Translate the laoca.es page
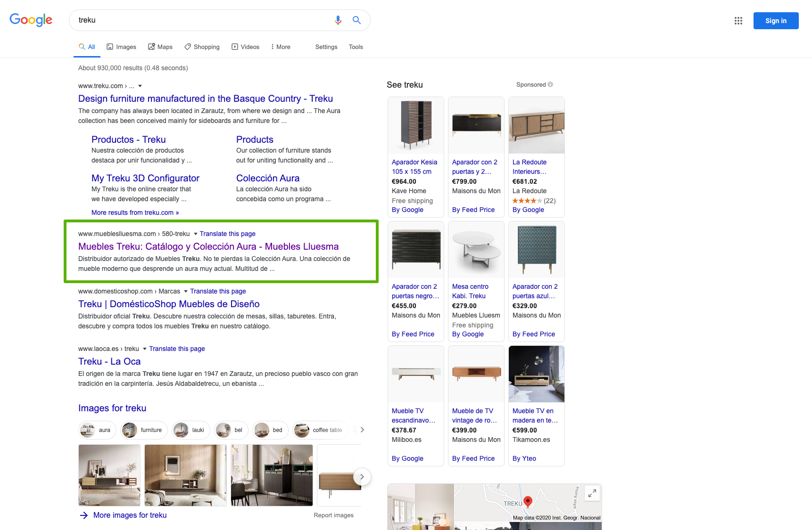 coord(177,349)
